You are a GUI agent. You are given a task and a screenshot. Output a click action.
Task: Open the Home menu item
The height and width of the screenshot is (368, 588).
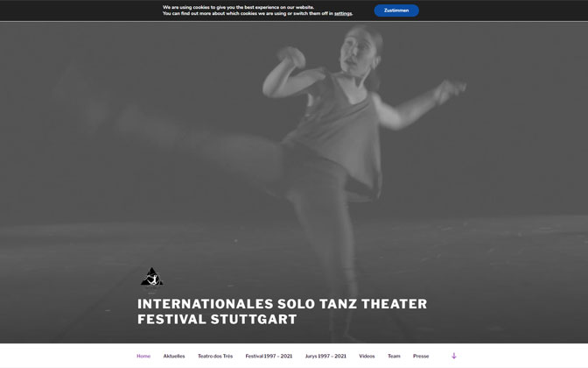(x=143, y=356)
